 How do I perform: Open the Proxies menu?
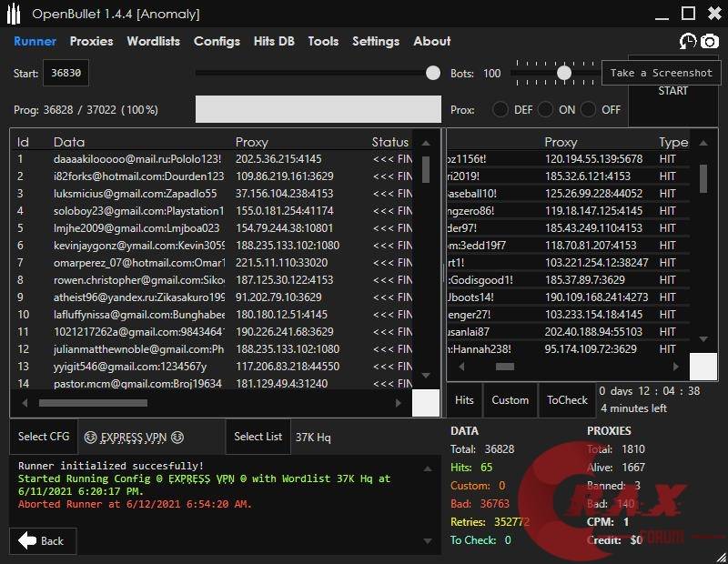(x=90, y=41)
